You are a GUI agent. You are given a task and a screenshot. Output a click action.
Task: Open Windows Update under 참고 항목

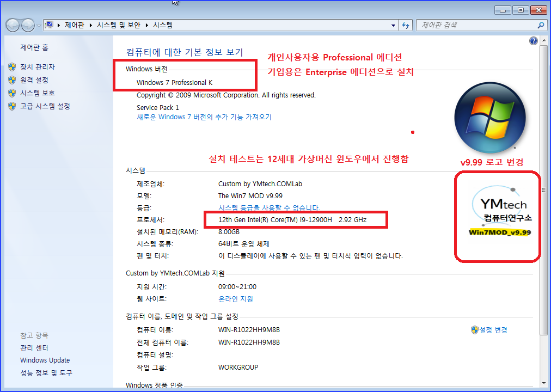[x=45, y=360]
